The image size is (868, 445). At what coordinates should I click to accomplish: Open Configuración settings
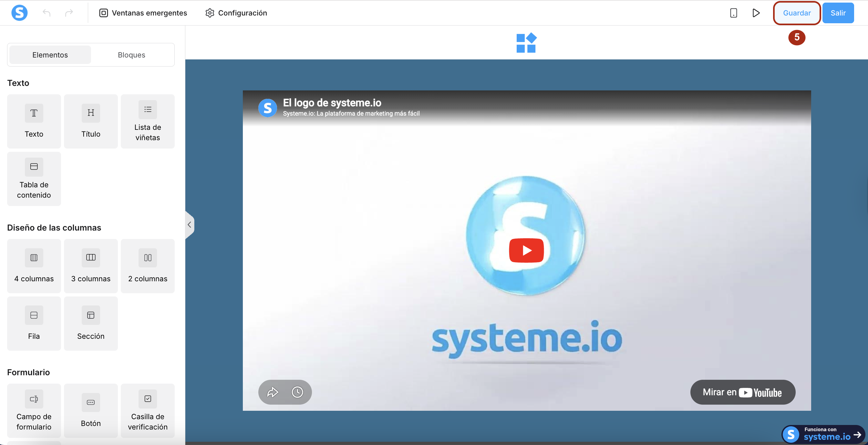click(x=236, y=13)
